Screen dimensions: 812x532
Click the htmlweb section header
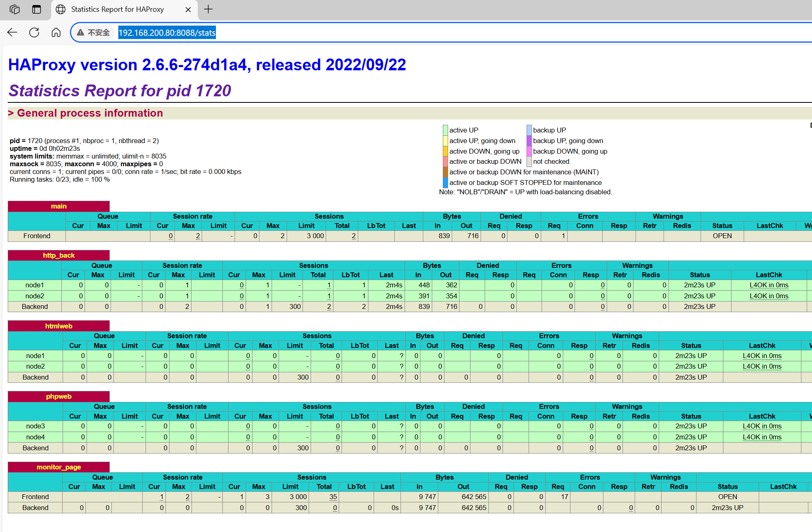pos(59,326)
